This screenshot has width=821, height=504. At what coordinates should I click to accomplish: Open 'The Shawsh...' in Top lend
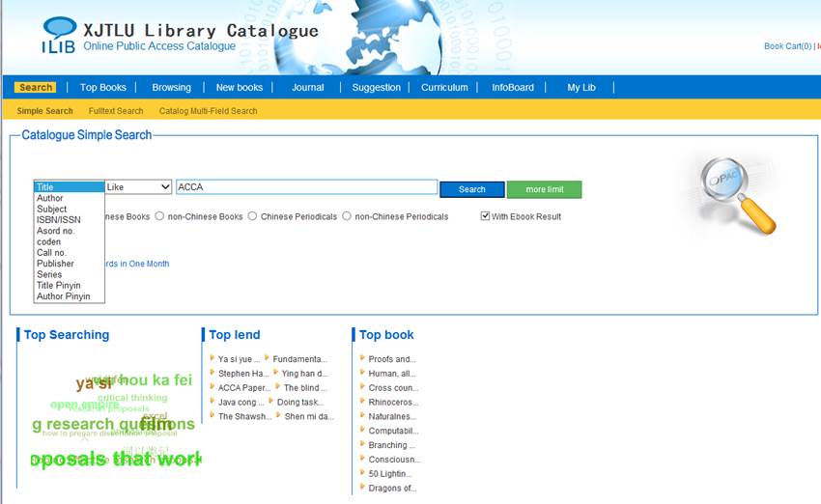coord(244,416)
